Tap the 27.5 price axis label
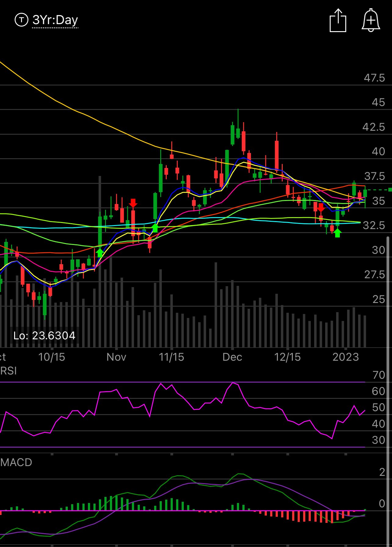The height and width of the screenshot is (547, 392). (375, 275)
